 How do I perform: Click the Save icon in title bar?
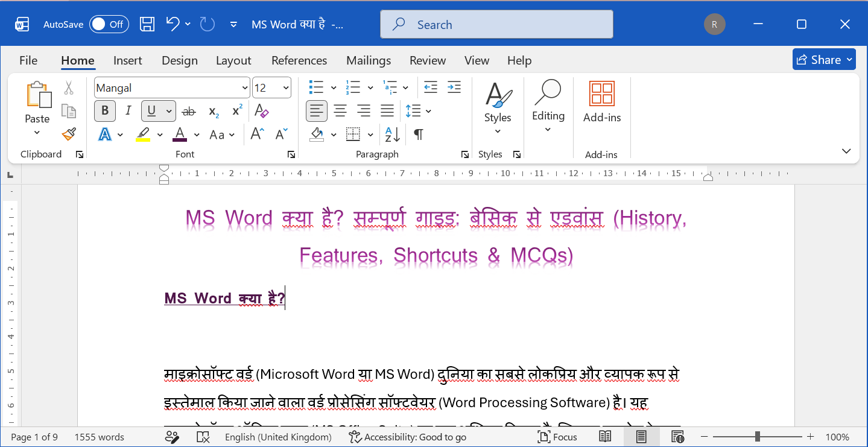click(147, 24)
